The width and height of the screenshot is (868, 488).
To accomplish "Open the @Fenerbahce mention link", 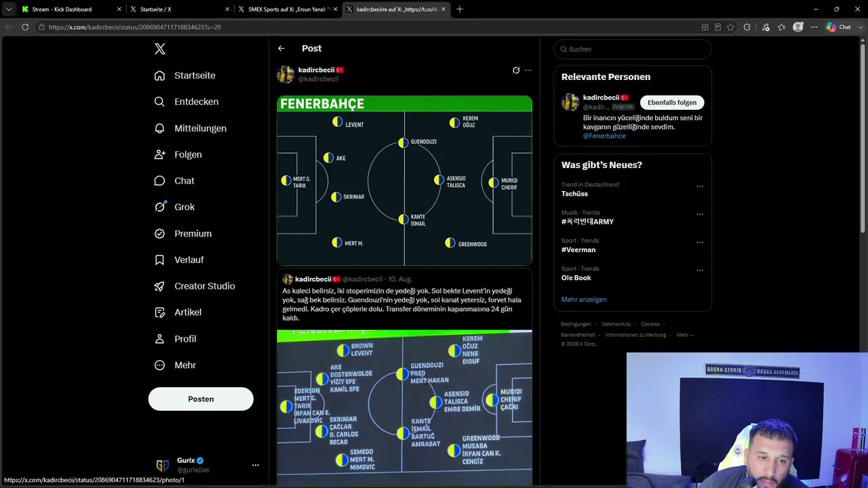I will pos(604,136).
